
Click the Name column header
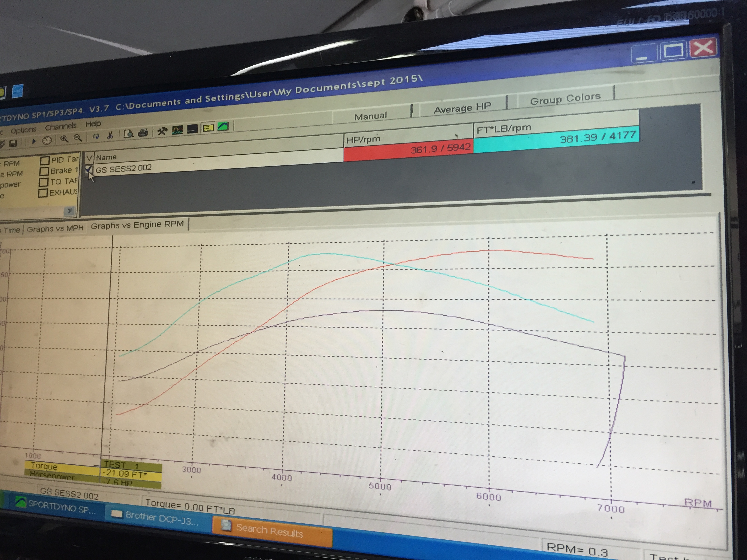(106, 157)
